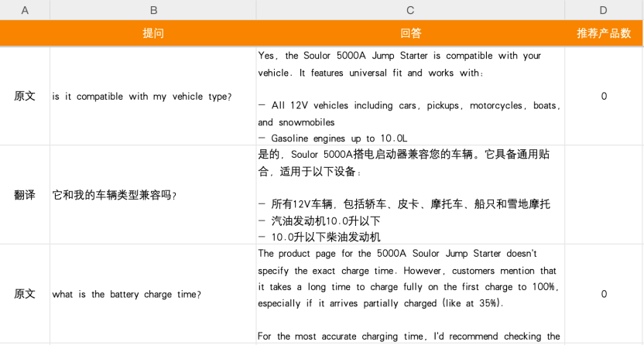The width and height of the screenshot is (644, 345).
Task: Select column B header
Action: point(153,10)
